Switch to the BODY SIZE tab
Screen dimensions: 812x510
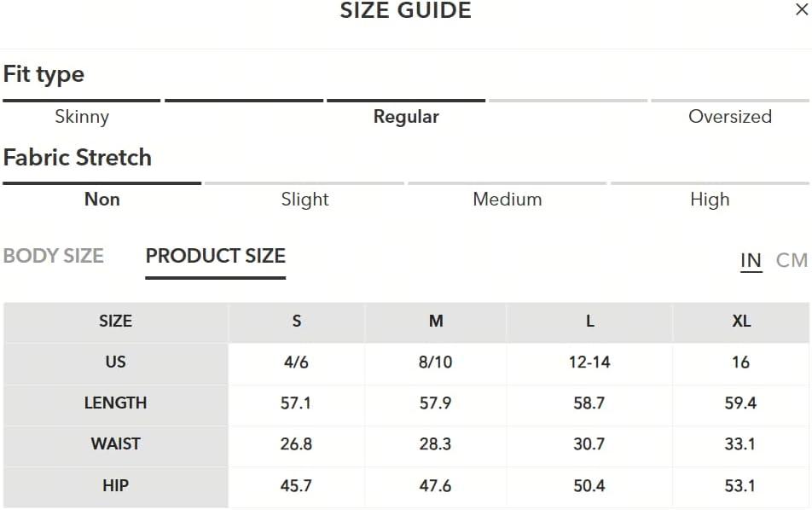(x=54, y=256)
